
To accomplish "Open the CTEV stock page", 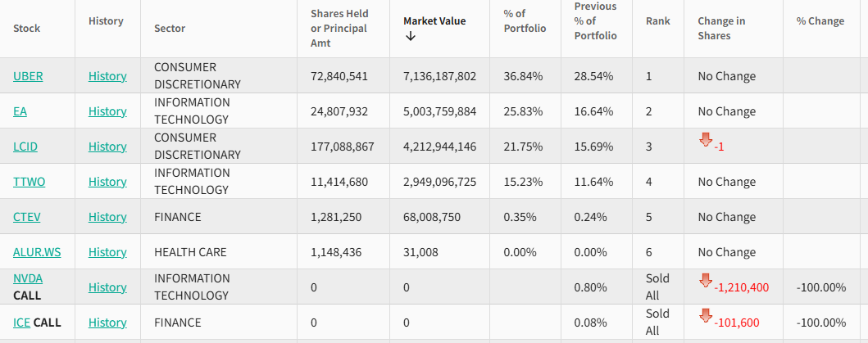I will point(27,217).
